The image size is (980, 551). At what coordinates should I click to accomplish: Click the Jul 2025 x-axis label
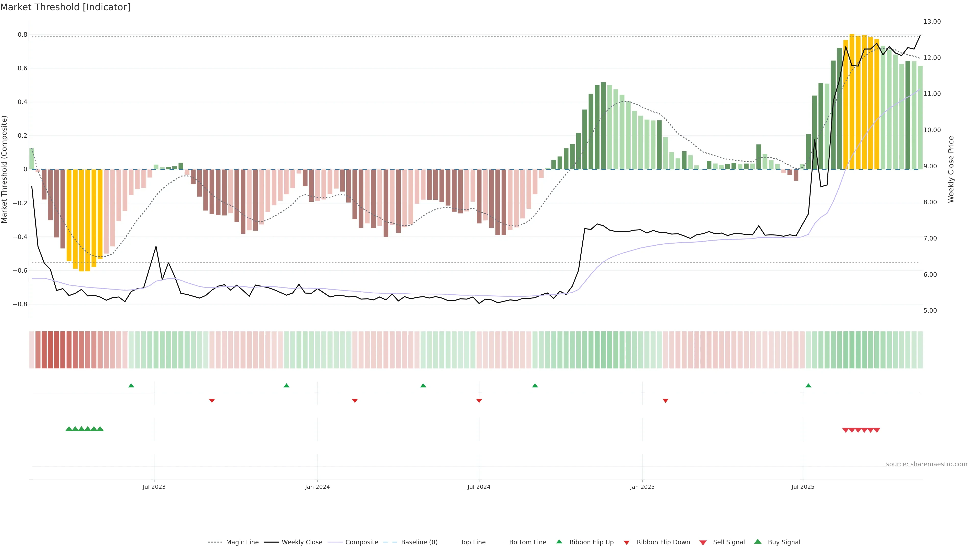tap(803, 487)
